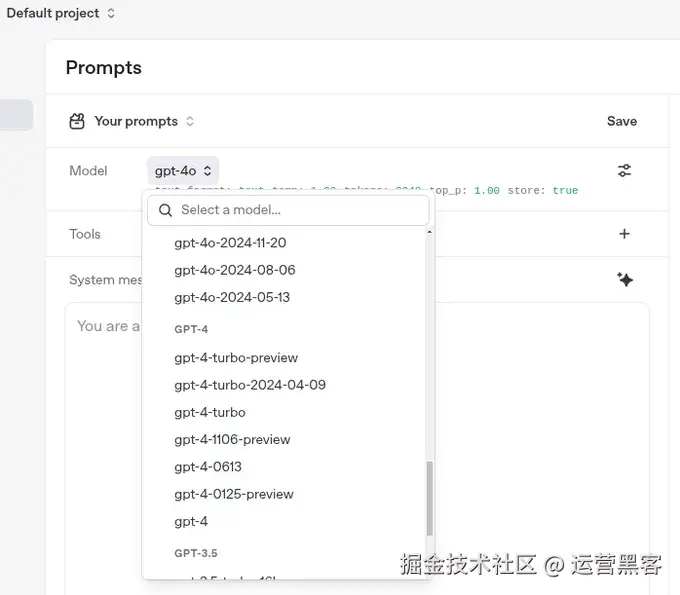Click the model settings sliders icon

pyautogui.click(x=624, y=171)
